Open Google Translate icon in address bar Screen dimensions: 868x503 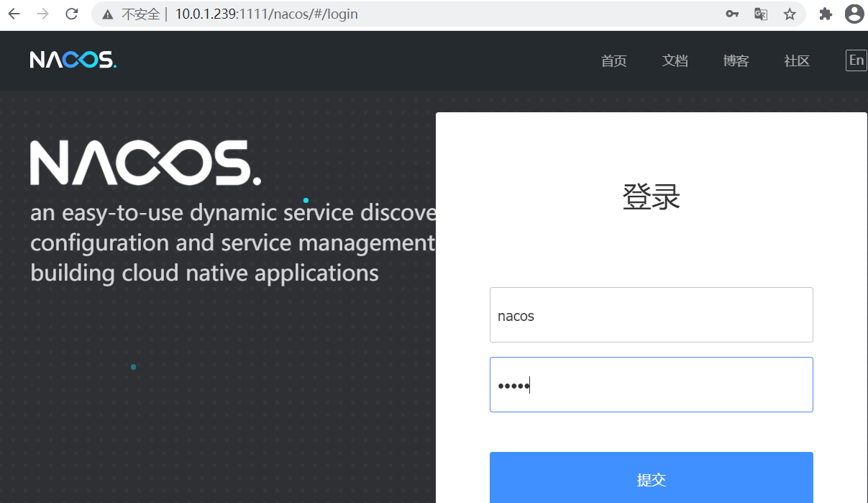(x=760, y=14)
